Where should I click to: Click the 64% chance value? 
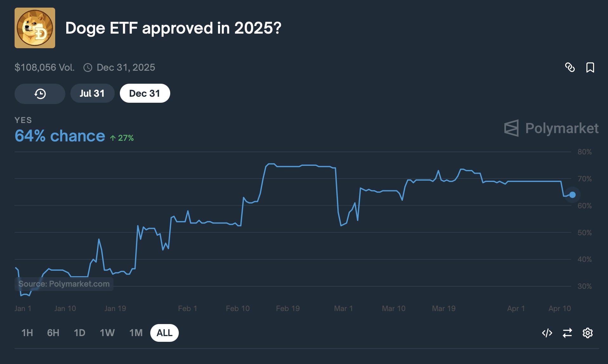[60, 136]
